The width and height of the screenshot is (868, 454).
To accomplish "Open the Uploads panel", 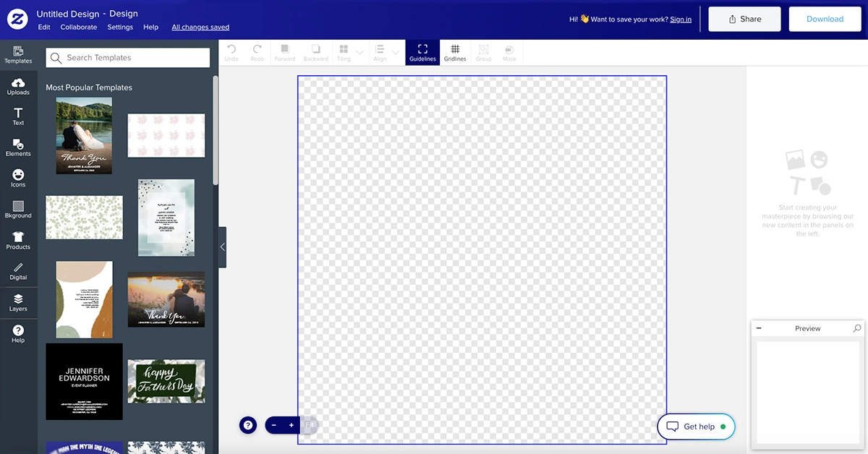I will [x=18, y=86].
